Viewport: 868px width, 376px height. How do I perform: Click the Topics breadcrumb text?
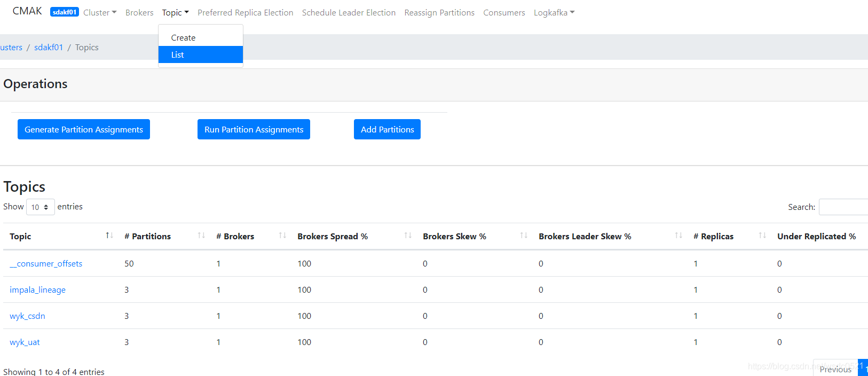click(87, 47)
